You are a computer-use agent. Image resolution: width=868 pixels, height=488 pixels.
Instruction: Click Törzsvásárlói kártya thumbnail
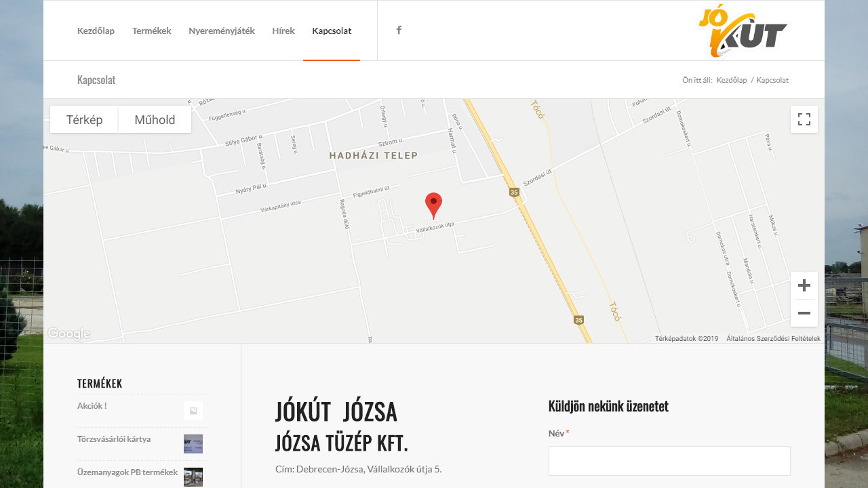point(193,444)
